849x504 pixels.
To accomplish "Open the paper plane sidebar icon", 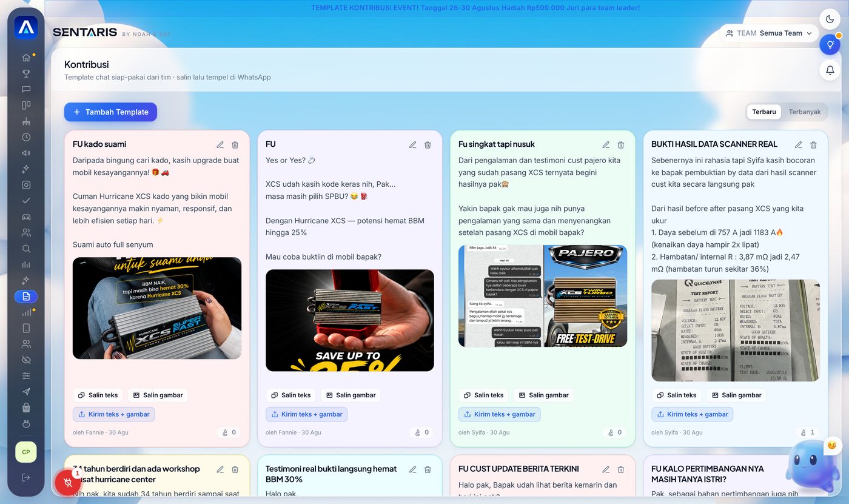I will pos(26,392).
